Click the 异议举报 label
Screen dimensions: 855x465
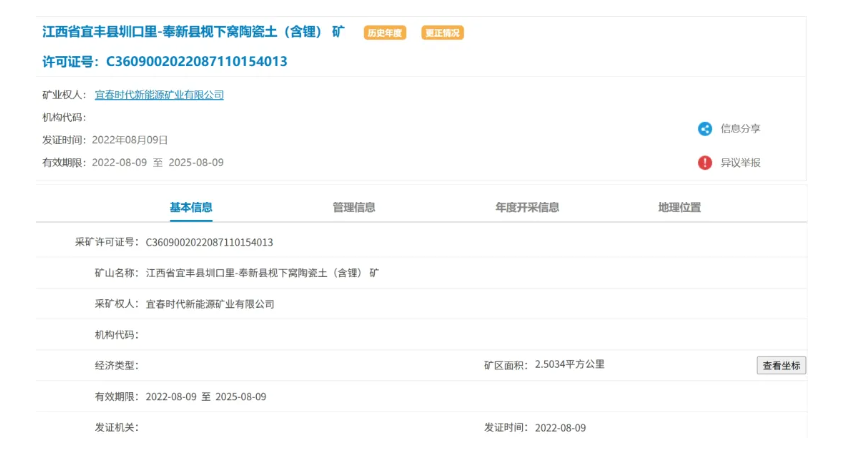coord(740,162)
